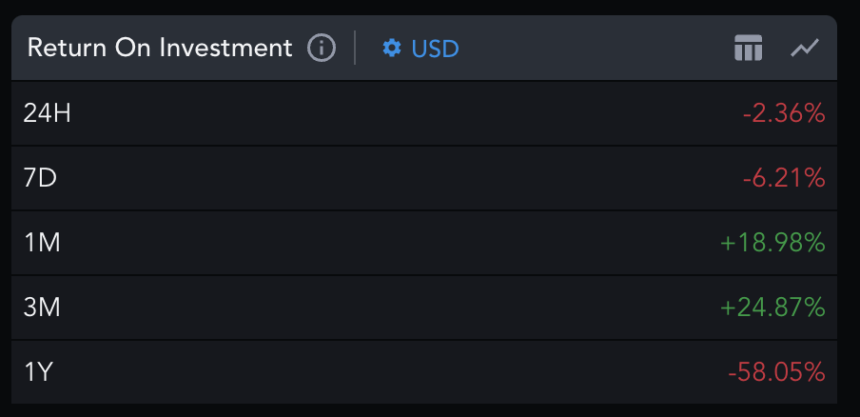Click the Return On Investment title

159,48
